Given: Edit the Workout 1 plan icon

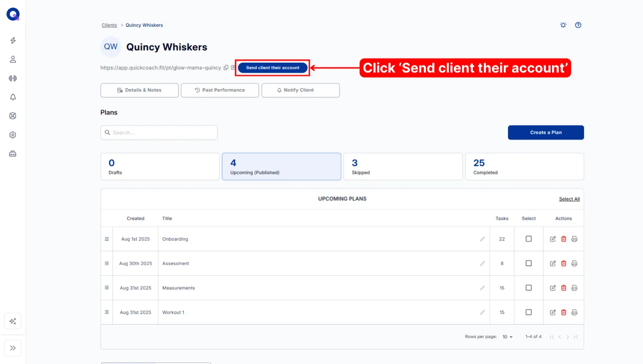Looking at the screenshot, I should [553, 313].
